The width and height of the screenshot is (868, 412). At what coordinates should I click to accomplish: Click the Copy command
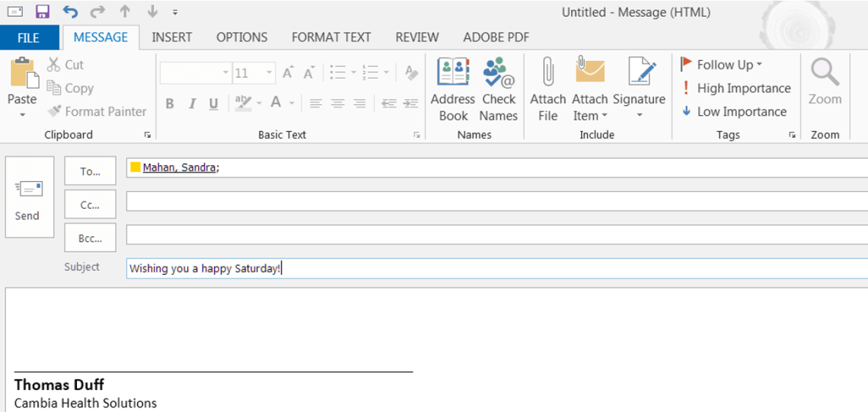[x=70, y=88]
